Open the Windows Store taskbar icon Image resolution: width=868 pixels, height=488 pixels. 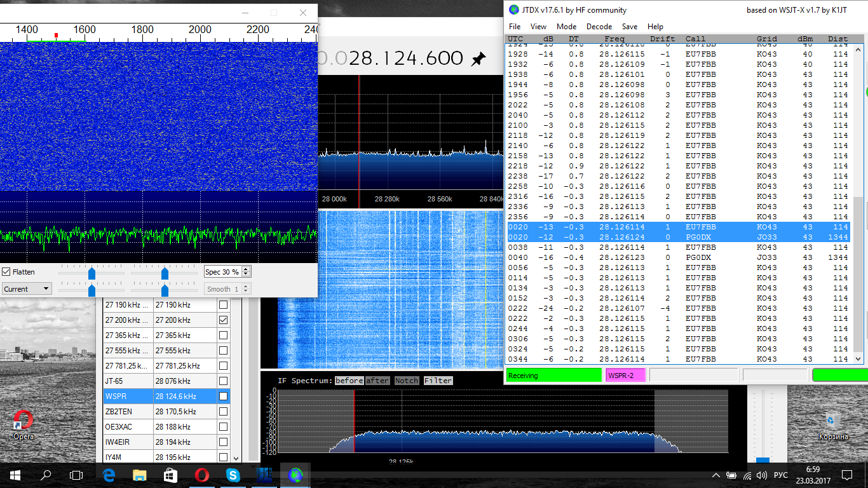pos(170,475)
